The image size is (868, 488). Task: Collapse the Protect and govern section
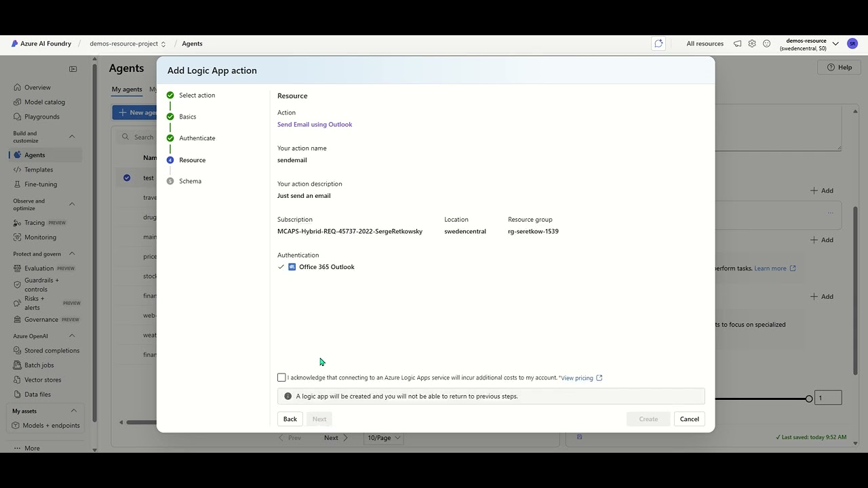click(x=72, y=253)
